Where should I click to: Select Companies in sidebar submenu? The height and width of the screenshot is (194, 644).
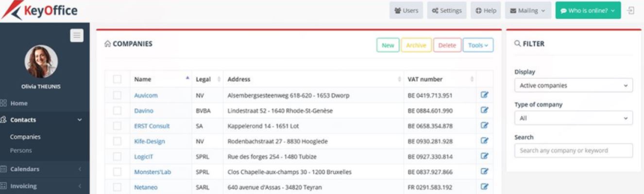click(x=25, y=137)
